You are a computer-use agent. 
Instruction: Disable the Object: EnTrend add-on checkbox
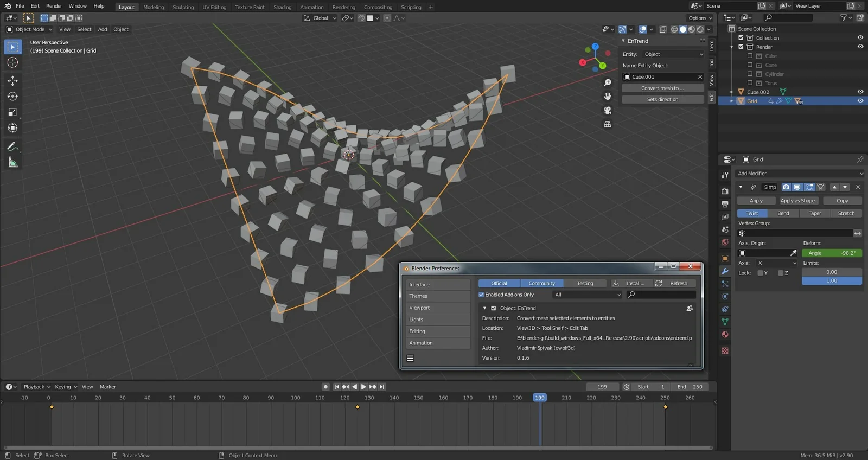pos(494,308)
